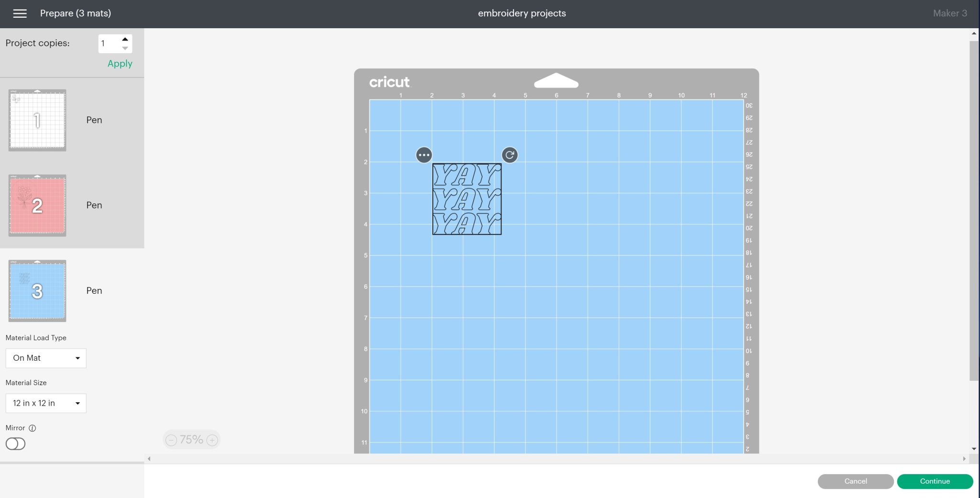Screen dimensions: 980x498
Task: Click the Project copies label
Action: click(37, 43)
